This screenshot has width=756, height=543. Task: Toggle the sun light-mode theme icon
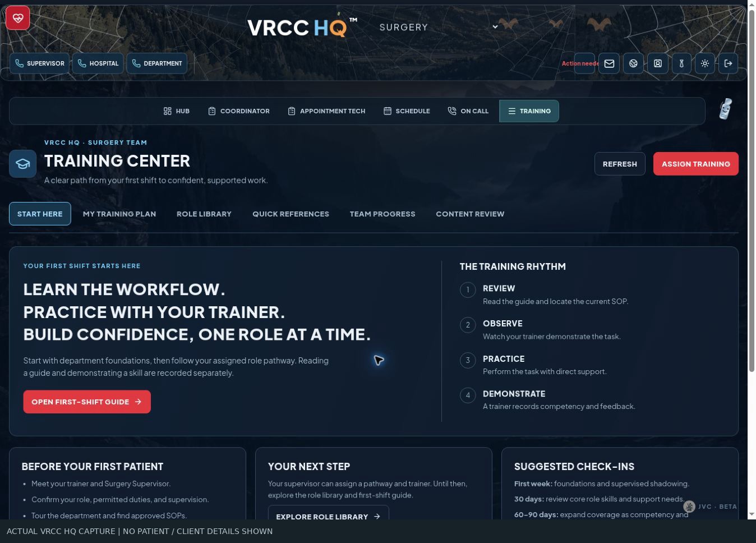pyautogui.click(x=705, y=63)
